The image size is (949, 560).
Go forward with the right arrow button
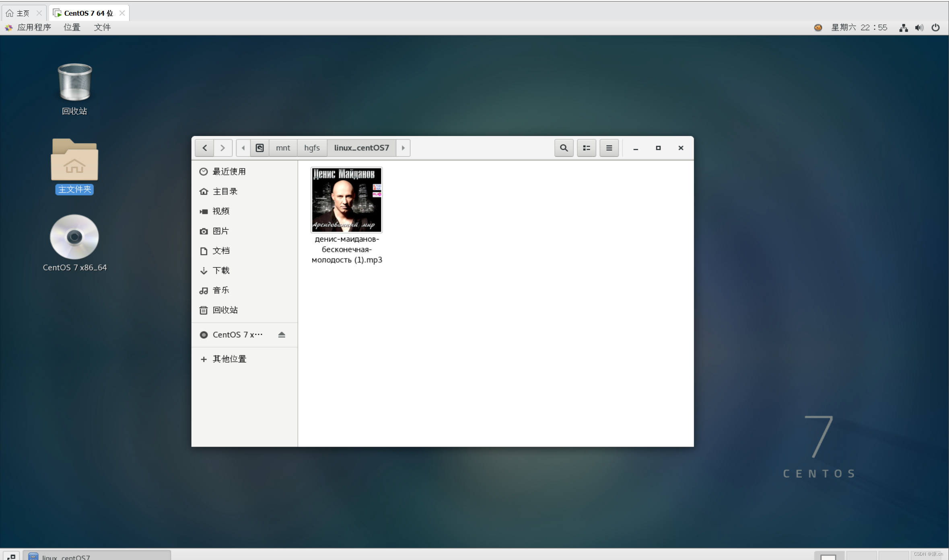tap(222, 148)
